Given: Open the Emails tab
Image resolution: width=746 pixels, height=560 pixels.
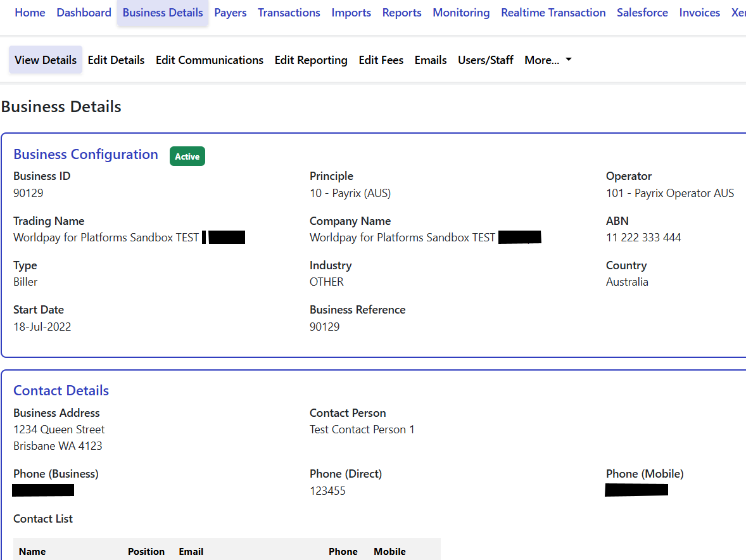Looking at the screenshot, I should 431,60.
